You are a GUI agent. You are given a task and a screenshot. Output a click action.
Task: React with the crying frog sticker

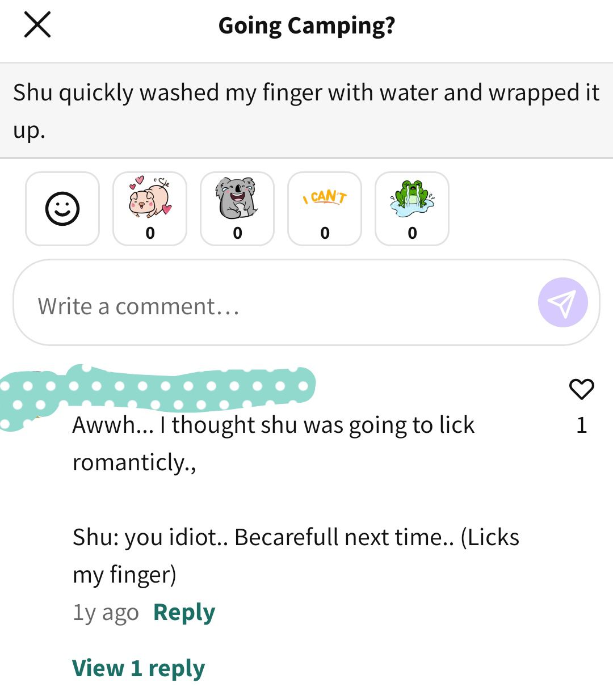(412, 209)
